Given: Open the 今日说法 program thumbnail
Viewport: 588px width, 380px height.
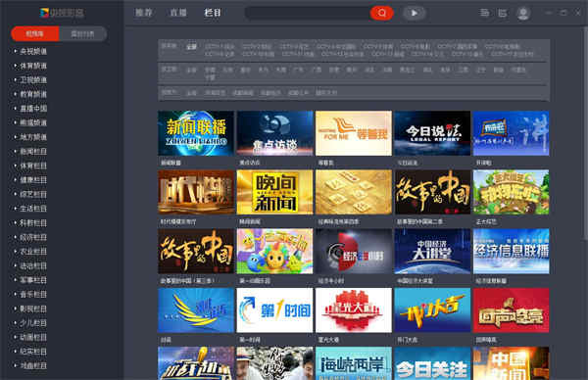Looking at the screenshot, I should (432, 133).
